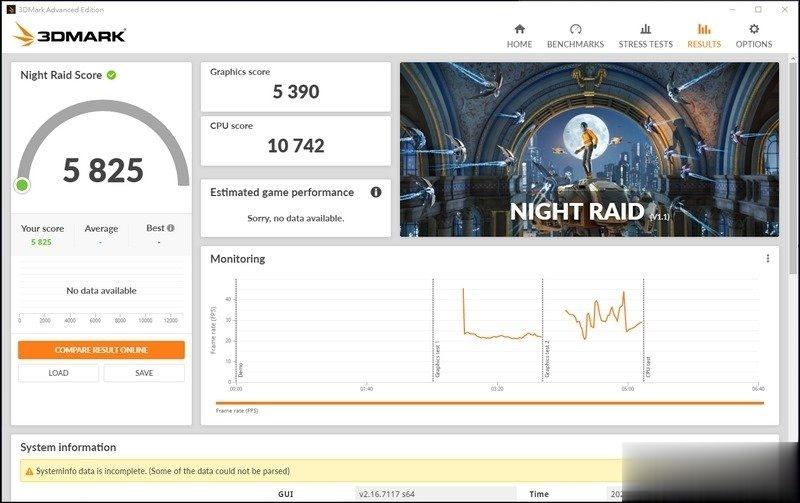
Task: Click the Demo marker on chart
Action: pyautogui.click(x=240, y=370)
